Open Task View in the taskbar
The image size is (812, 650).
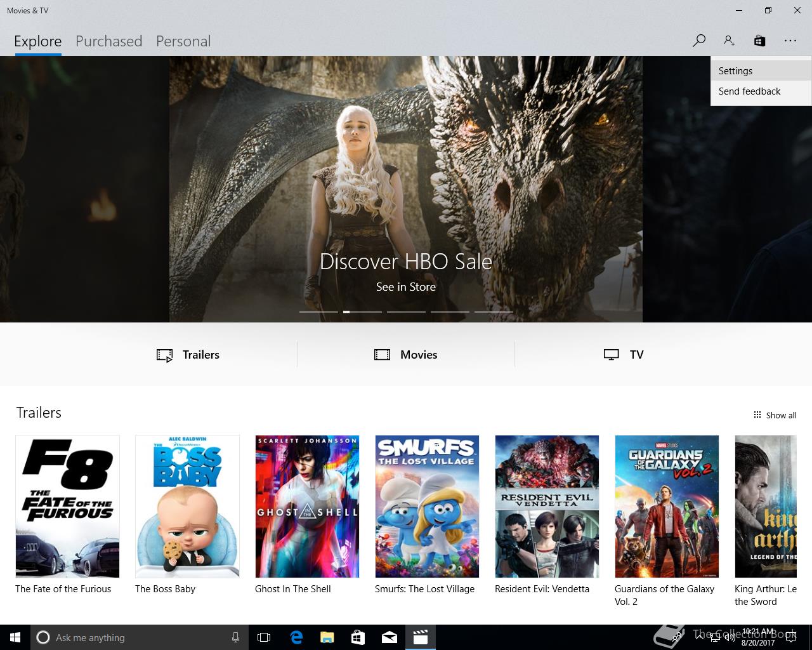pyautogui.click(x=264, y=637)
